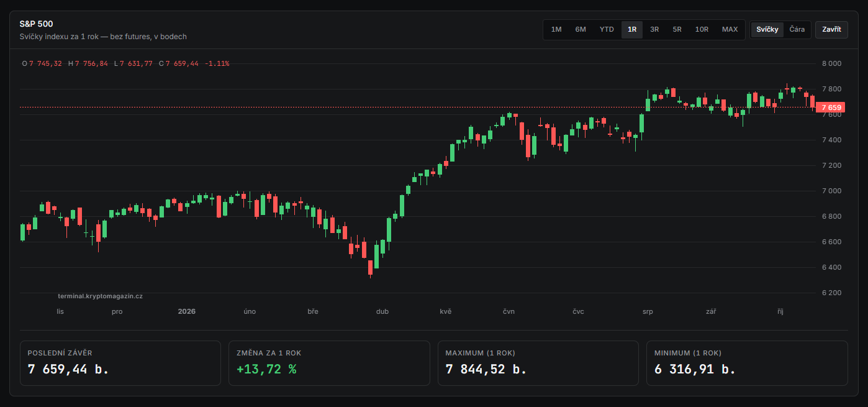Click the 'říj' month axis label
This screenshot has width=868, height=407.
click(780, 311)
